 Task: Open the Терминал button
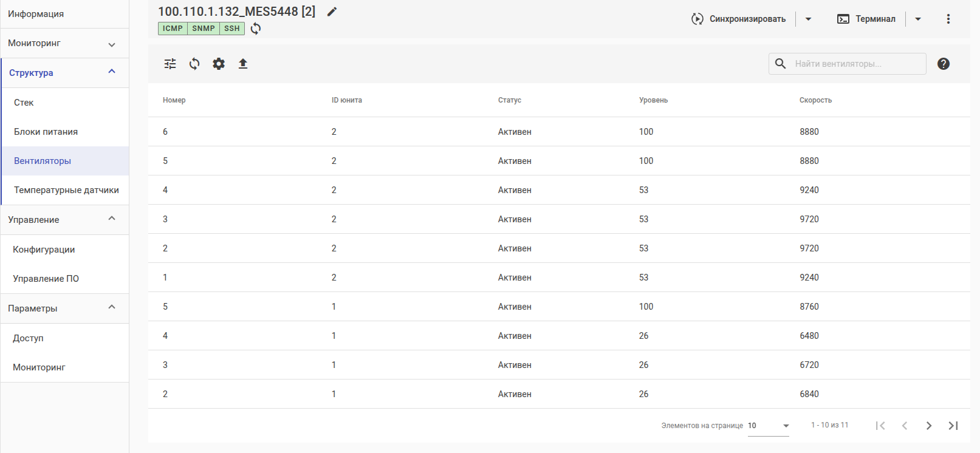click(x=866, y=19)
